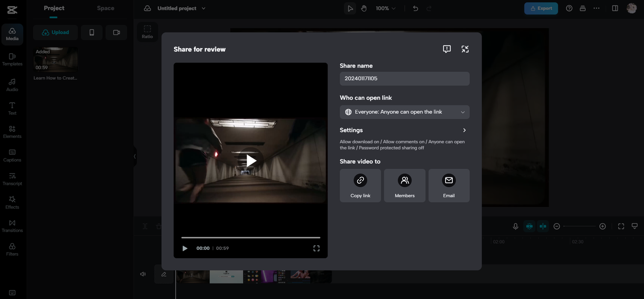
Task: Click the record camera icon
Action: click(x=116, y=32)
